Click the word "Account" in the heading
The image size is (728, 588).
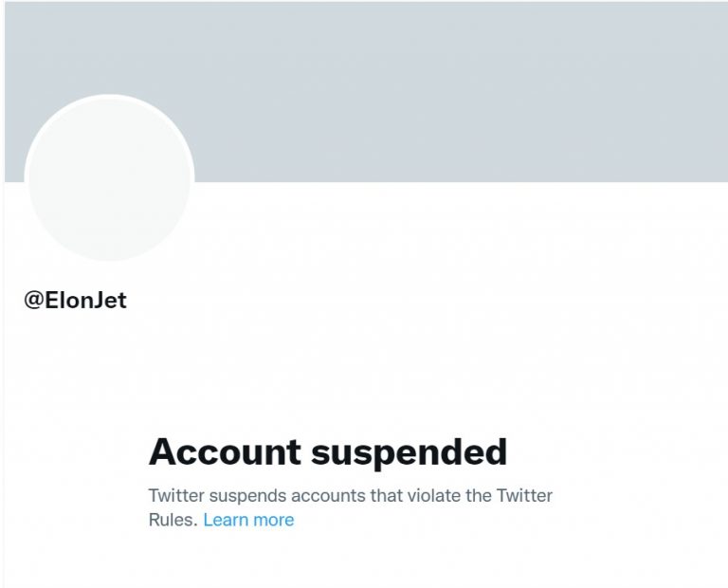coord(224,452)
